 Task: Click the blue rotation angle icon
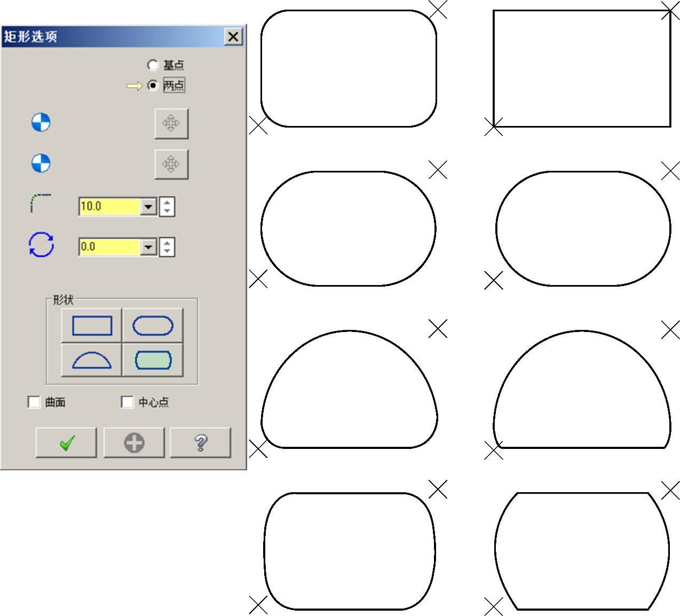coord(41,245)
